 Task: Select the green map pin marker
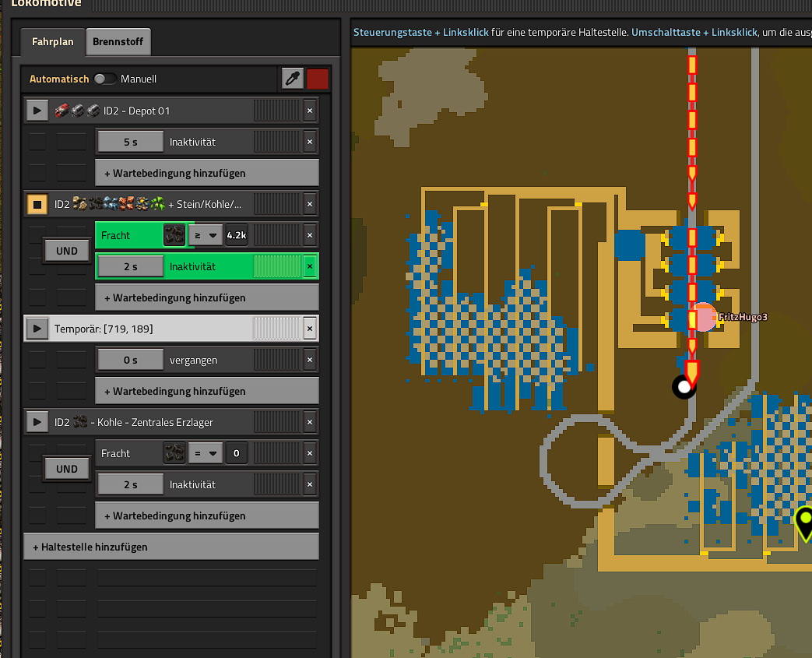tap(804, 523)
